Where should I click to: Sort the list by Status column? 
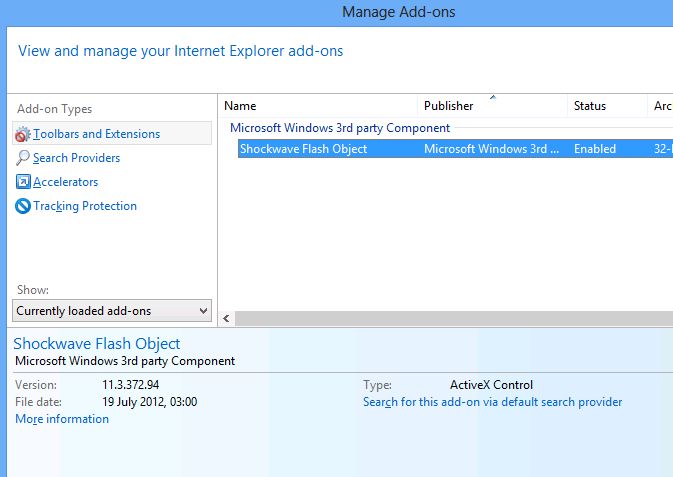(x=608, y=106)
